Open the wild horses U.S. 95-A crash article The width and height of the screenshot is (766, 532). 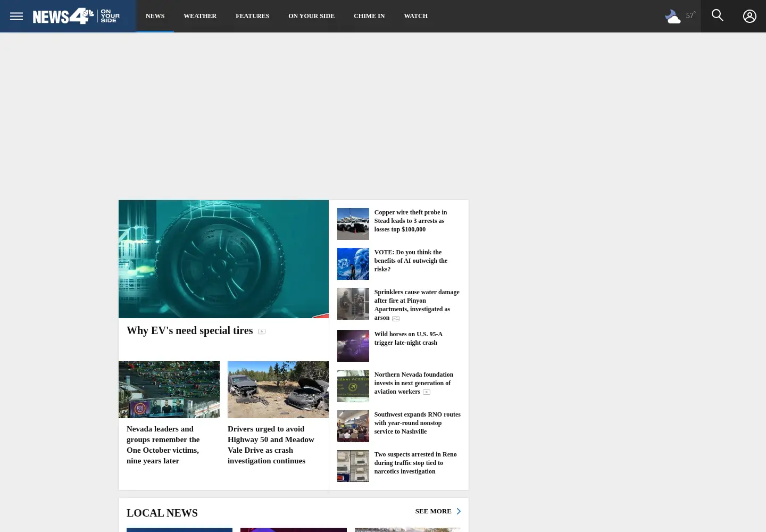[408, 338]
